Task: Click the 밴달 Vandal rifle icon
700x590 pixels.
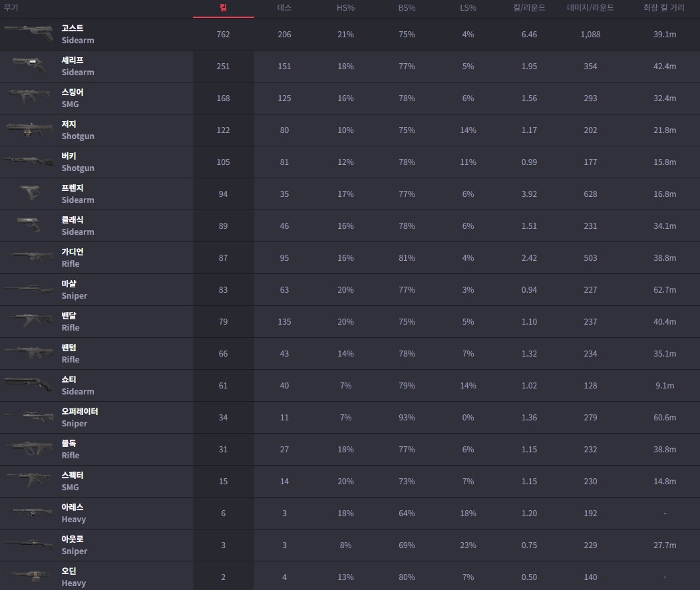Action: click(x=29, y=321)
